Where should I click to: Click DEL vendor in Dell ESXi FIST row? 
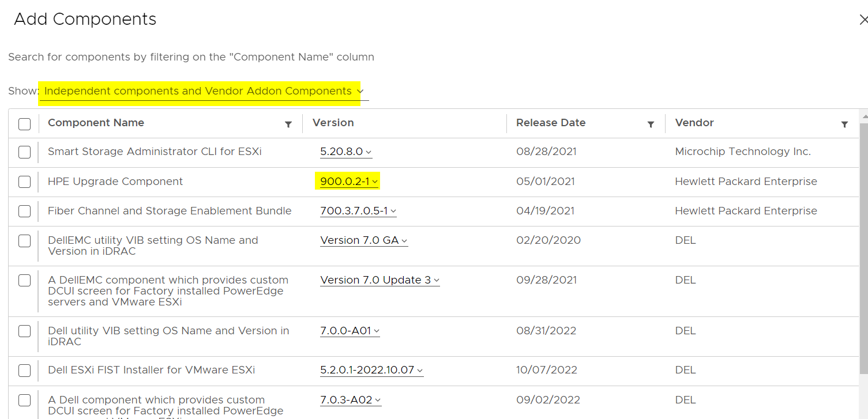(685, 369)
